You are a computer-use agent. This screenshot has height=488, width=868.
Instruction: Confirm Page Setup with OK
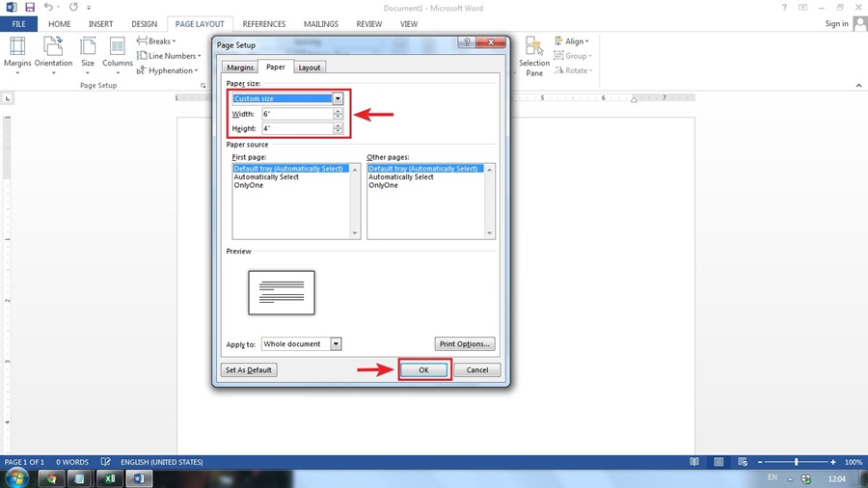click(423, 370)
